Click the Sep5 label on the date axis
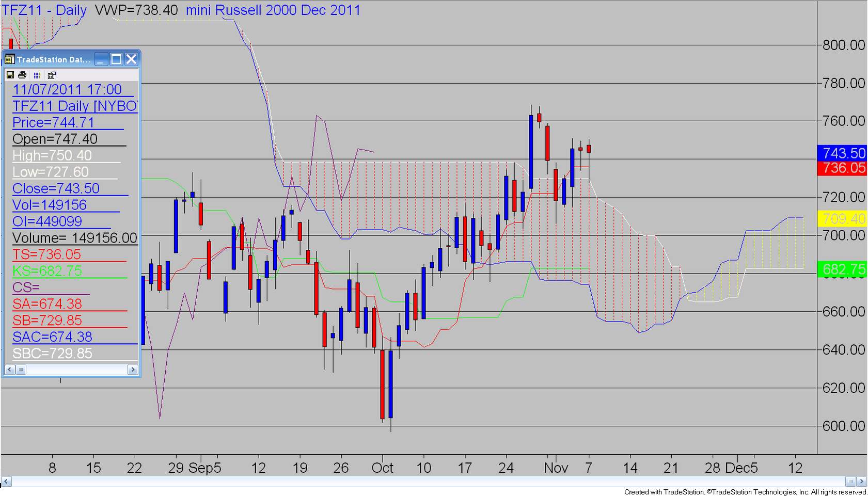Screen dimensions: 868x496 (205, 468)
